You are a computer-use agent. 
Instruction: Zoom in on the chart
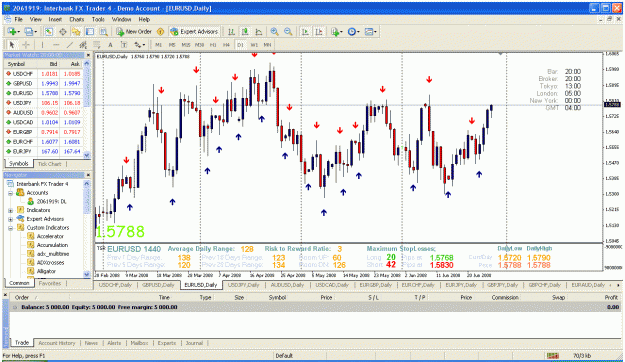[274, 31]
